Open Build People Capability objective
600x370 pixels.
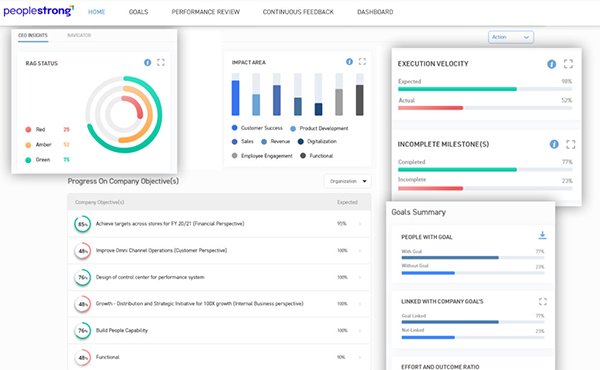(122, 330)
